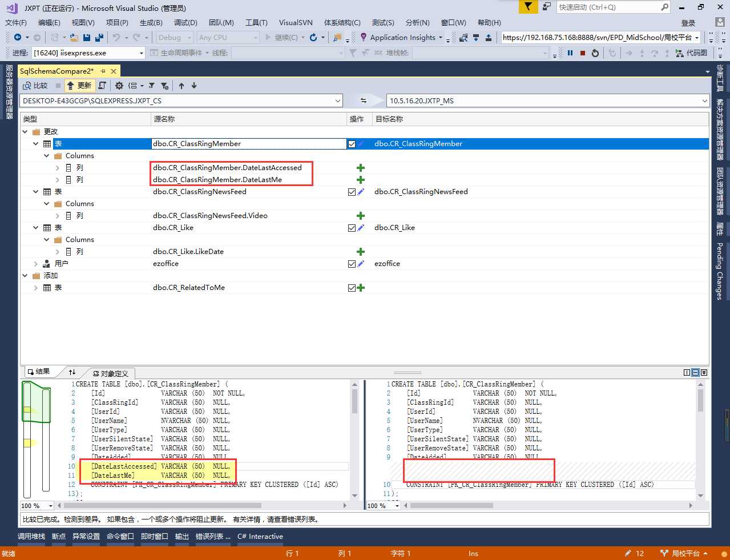Click the open file folder toolbar icon
730x560 pixels.
click(x=75, y=37)
